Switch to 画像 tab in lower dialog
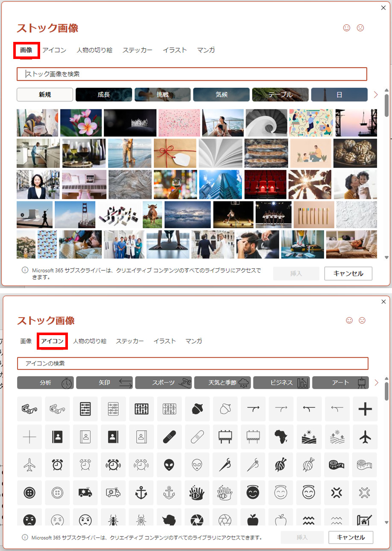This screenshot has width=392, height=551. click(x=26, y=341)
